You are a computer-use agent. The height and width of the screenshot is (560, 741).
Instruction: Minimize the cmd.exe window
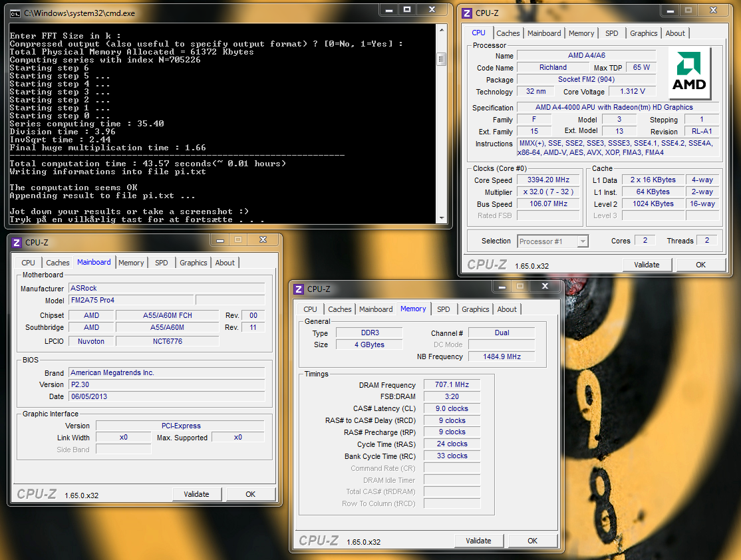point(389,10)
